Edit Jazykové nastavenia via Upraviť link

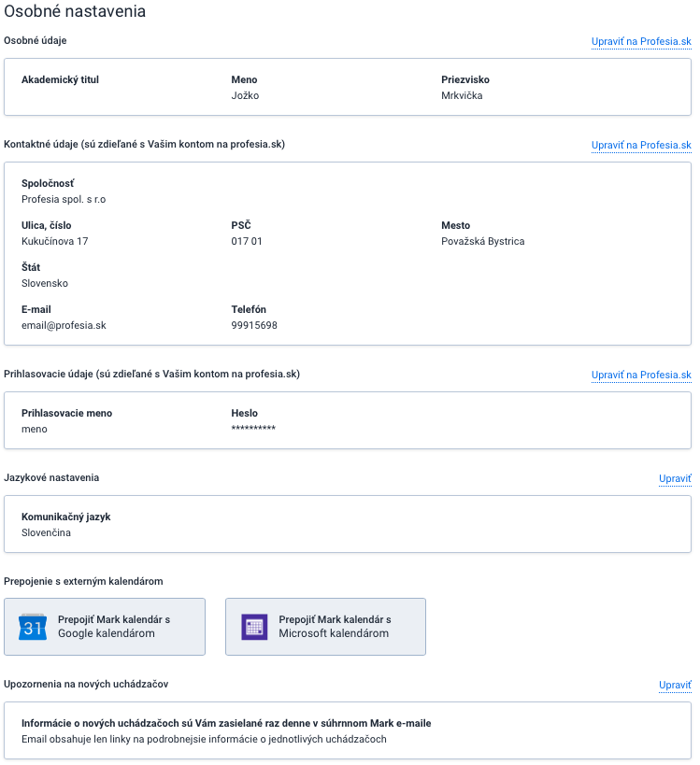675,478
